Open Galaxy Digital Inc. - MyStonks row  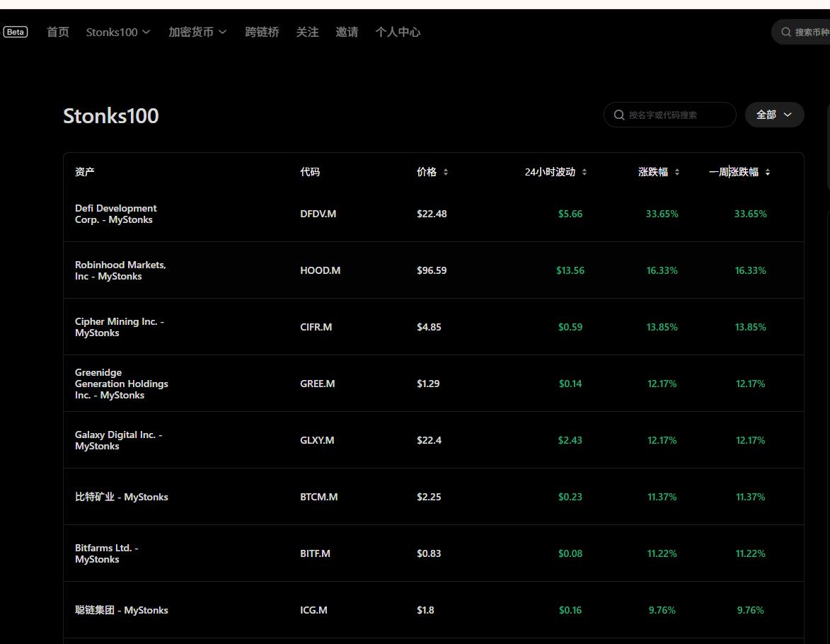[x=434, y=441]
